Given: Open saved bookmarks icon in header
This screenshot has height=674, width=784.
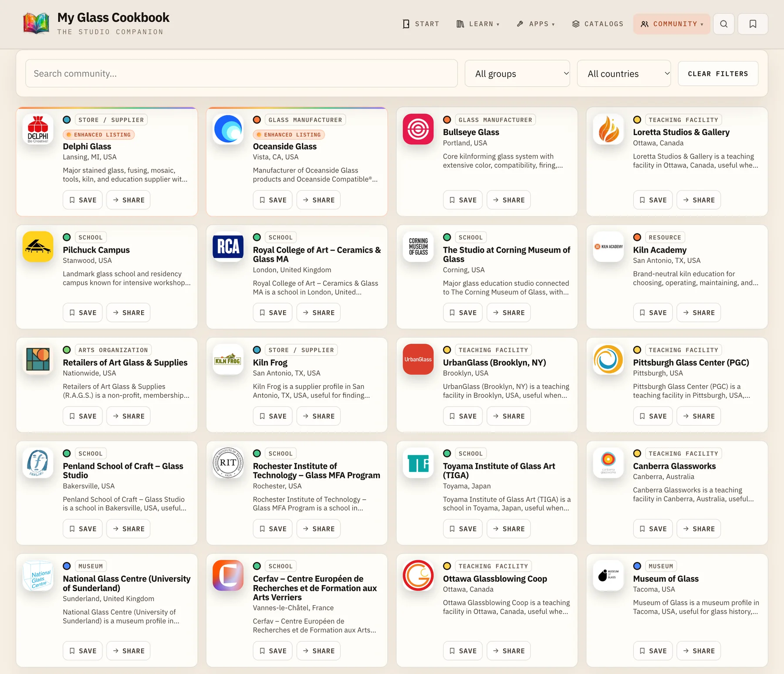Looking at the screenshot, I should coord(753,24).
